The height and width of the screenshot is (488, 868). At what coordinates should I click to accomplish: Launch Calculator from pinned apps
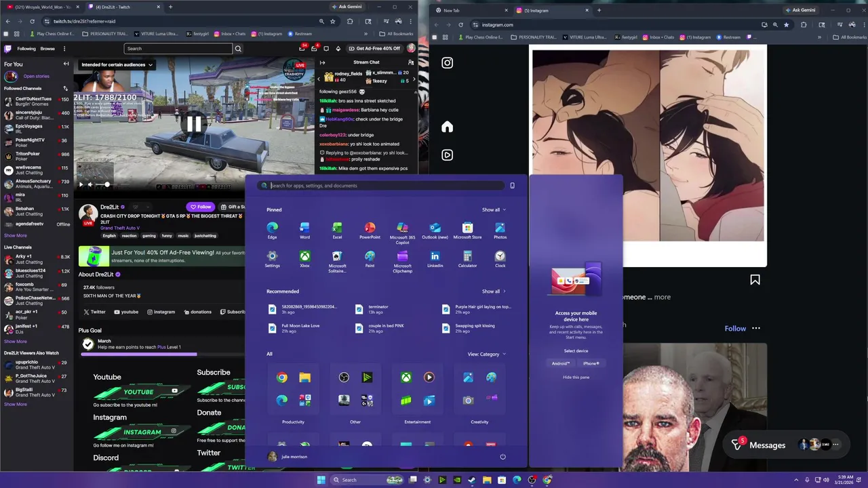(467, 259)
